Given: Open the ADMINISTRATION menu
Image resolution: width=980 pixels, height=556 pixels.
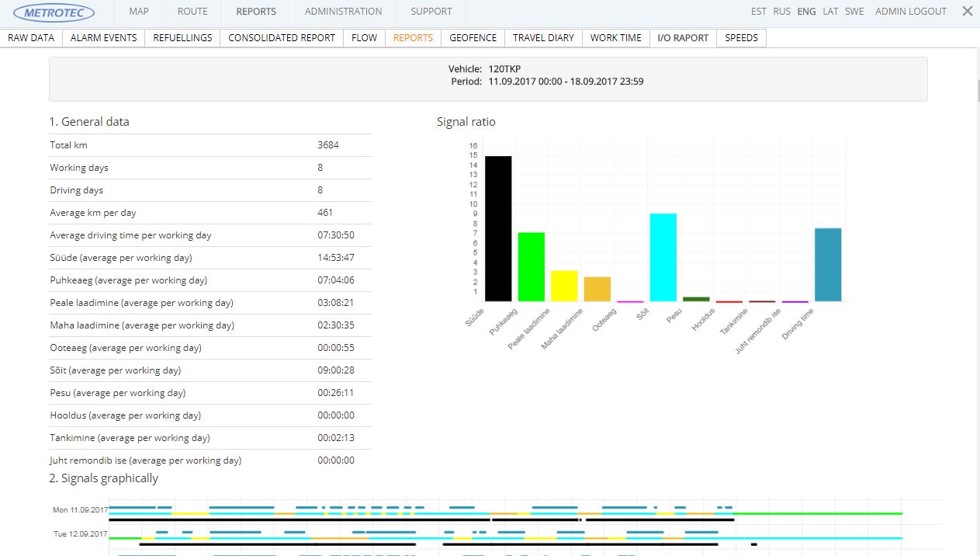Looking at the screenshot, I should (x=343, y=12).
